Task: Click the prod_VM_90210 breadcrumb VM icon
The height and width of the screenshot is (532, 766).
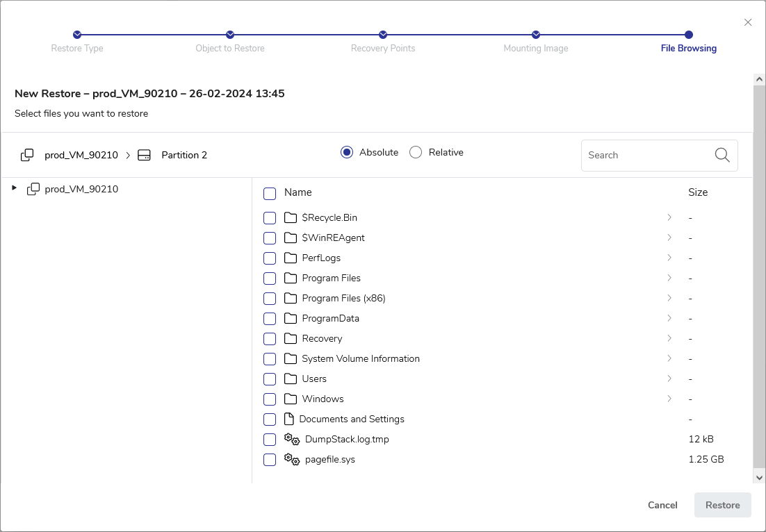Action: (x=27, y=155)
